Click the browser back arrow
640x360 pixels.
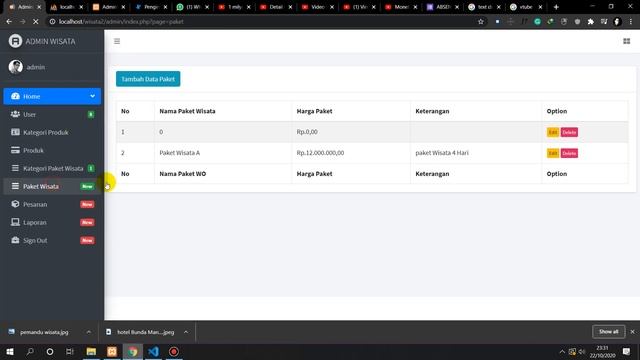(9, 22)
